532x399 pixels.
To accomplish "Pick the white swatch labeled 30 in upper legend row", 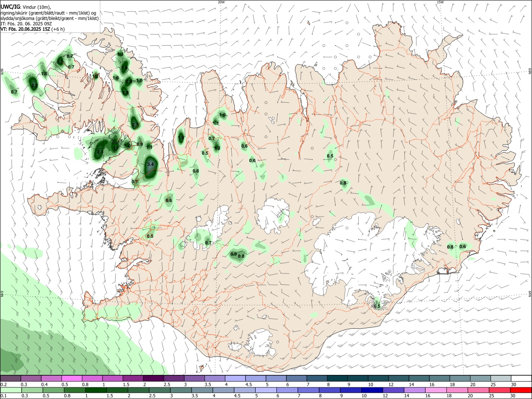I will (x=521, y=378).
